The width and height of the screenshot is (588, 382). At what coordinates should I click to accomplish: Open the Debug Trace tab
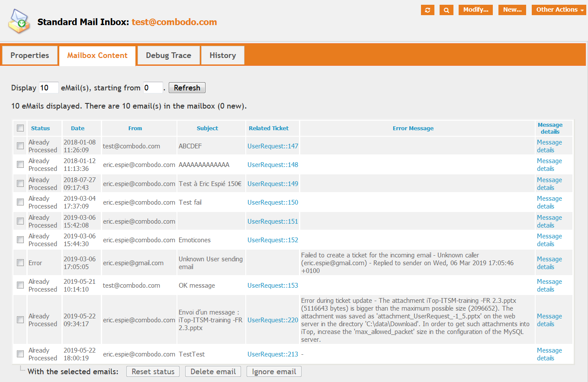[168, 55]
